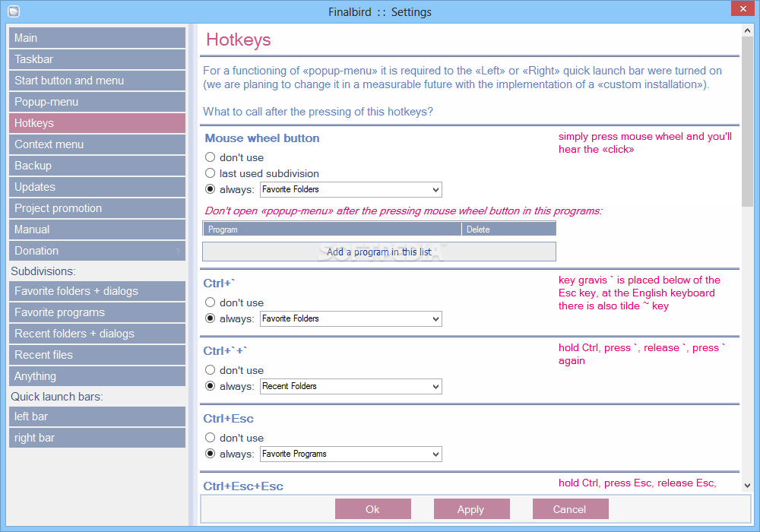This screenshot has width=760, height=532.
Task: Open the Favorite Programs dropdown for Ctrl+Esc
Action: coord(351,454)
